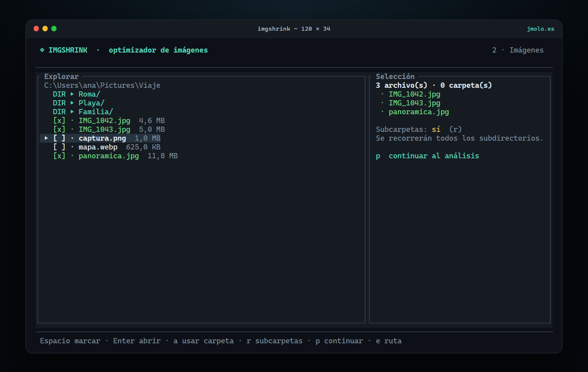The width and height of the screenshot is (588, 372).
Task: Click continuar al análisis
Action: [x=434, y=156]
